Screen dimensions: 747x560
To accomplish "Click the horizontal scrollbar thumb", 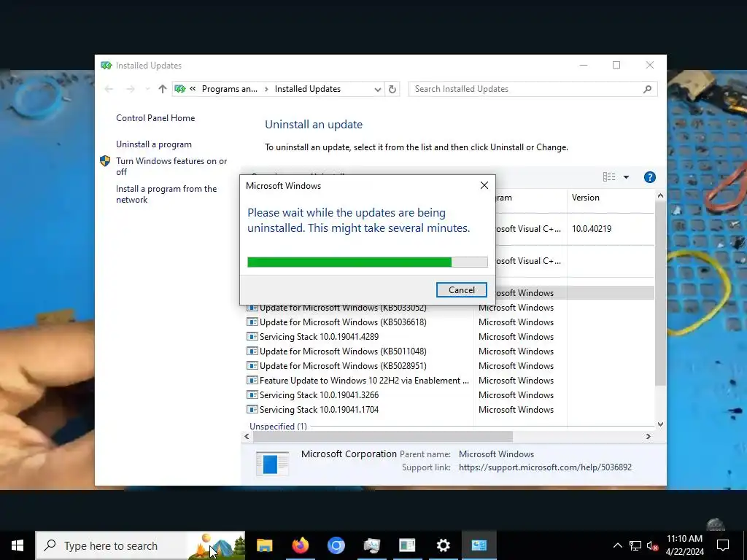I will tap(382, 436).
